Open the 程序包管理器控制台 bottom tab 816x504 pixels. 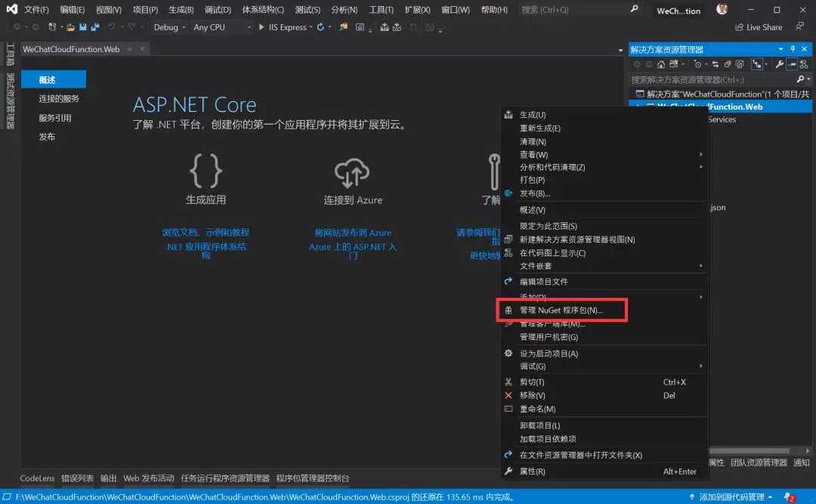[x=313, y=478]
